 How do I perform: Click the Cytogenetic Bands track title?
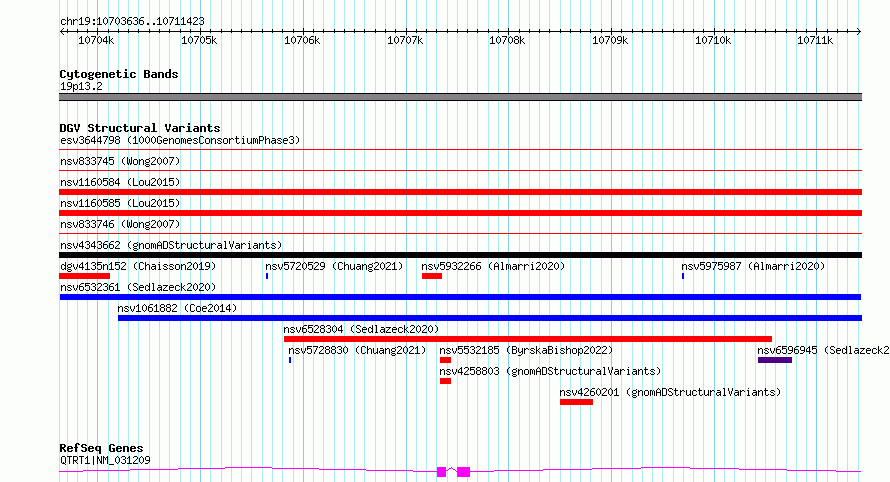[119, 74]
